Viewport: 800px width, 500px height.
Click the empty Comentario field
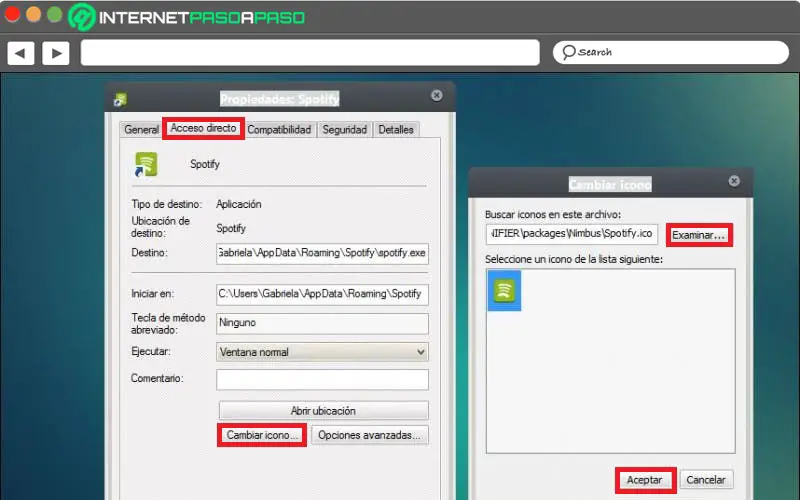pos(322,379)
